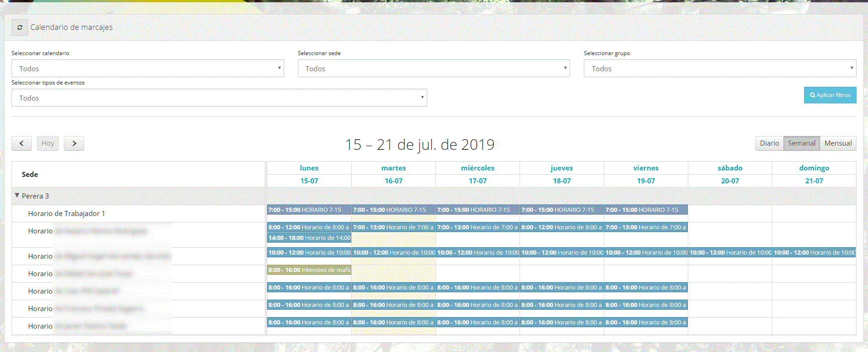Open the Seleccionar sede dropdown
This screenshot has height=352, width=868.
[434, 68]
